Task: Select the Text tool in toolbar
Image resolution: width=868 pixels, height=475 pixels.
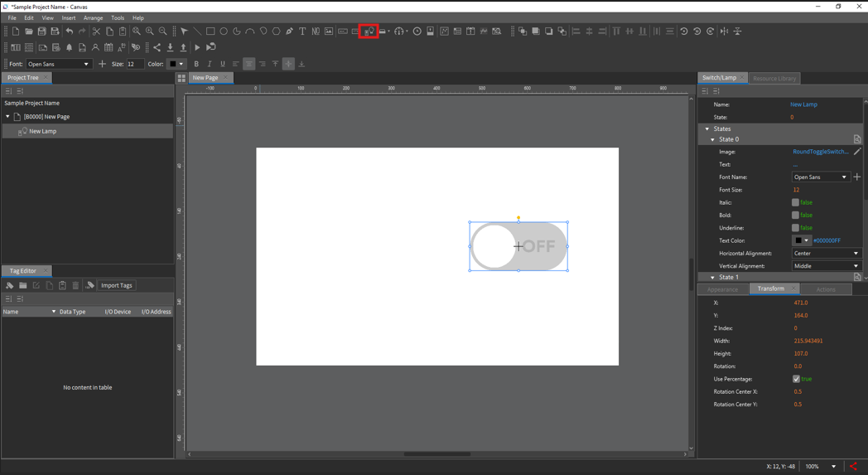Action: 302,32
